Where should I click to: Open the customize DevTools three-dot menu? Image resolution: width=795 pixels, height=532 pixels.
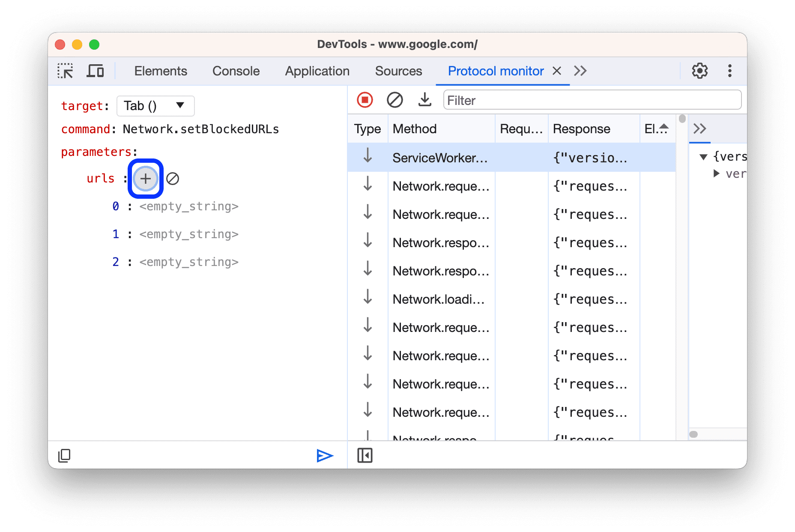click(729, 71)
